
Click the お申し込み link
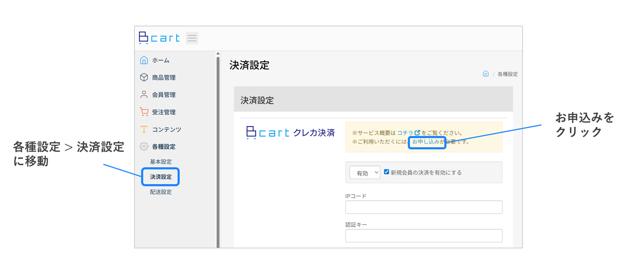click(x=426, y=141)
